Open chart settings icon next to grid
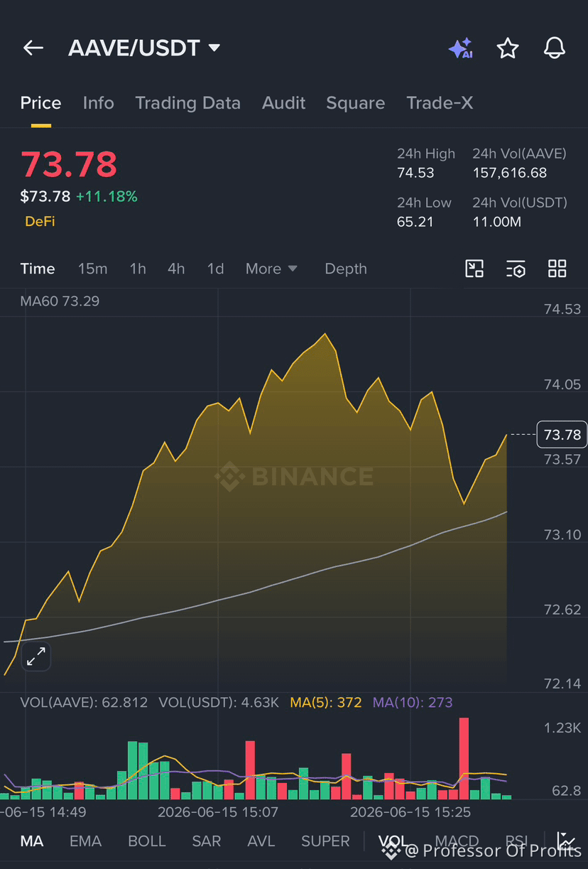 [x=516, y=269]
